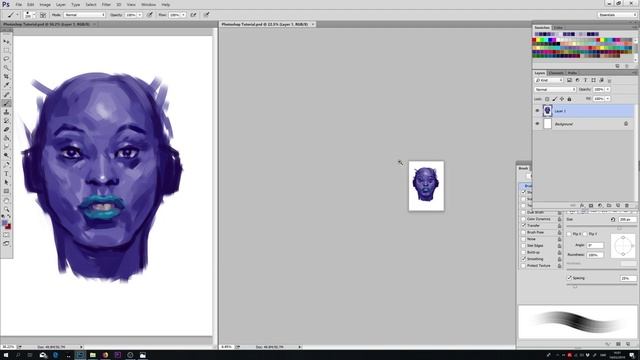The height and width of the screenshot is (360, 640).
Task: Open the layer Fill arrow in Layers panel
Action: pos(608,99)
